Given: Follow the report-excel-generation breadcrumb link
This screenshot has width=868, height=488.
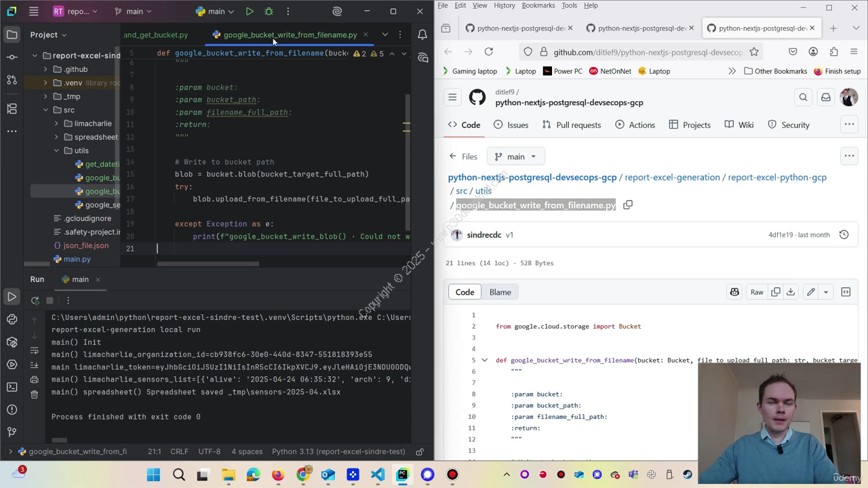Looking at the screenshot, I should point(672,177).
